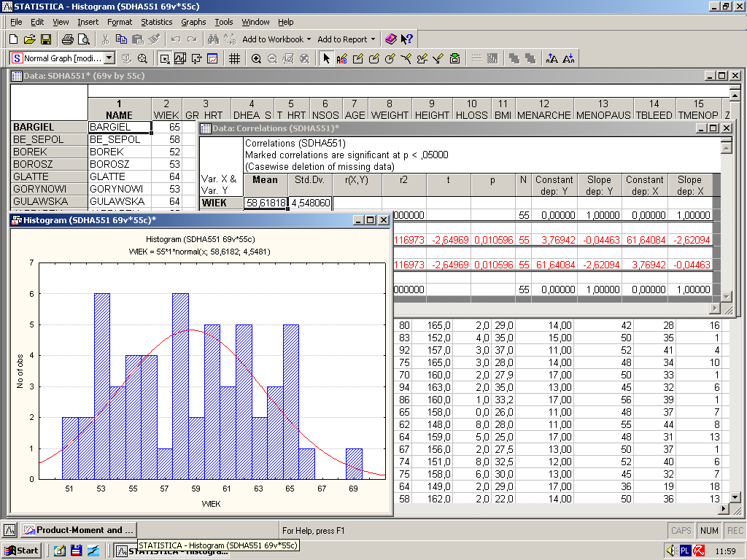
Task: Click the PL language indicator in tray
Action: click(x=685, y=551)
